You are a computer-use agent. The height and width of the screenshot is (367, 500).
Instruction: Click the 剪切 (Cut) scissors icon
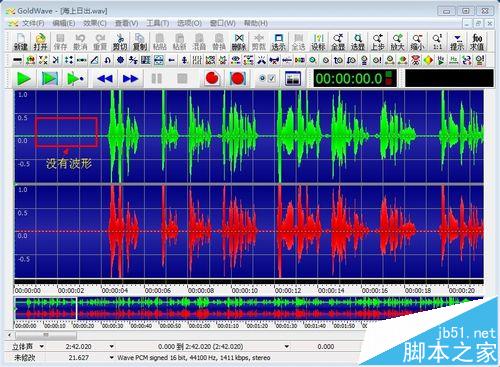(120, 42)
